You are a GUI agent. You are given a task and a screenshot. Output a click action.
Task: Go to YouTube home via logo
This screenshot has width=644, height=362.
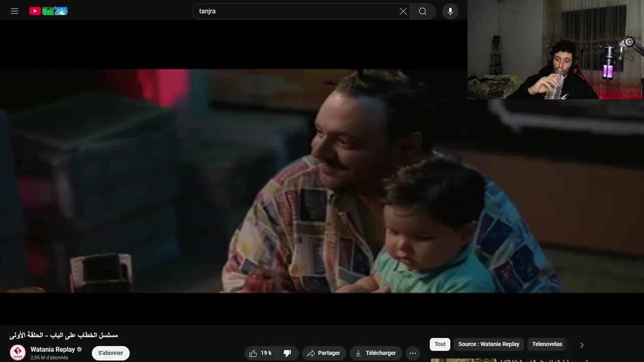[48, 11]
